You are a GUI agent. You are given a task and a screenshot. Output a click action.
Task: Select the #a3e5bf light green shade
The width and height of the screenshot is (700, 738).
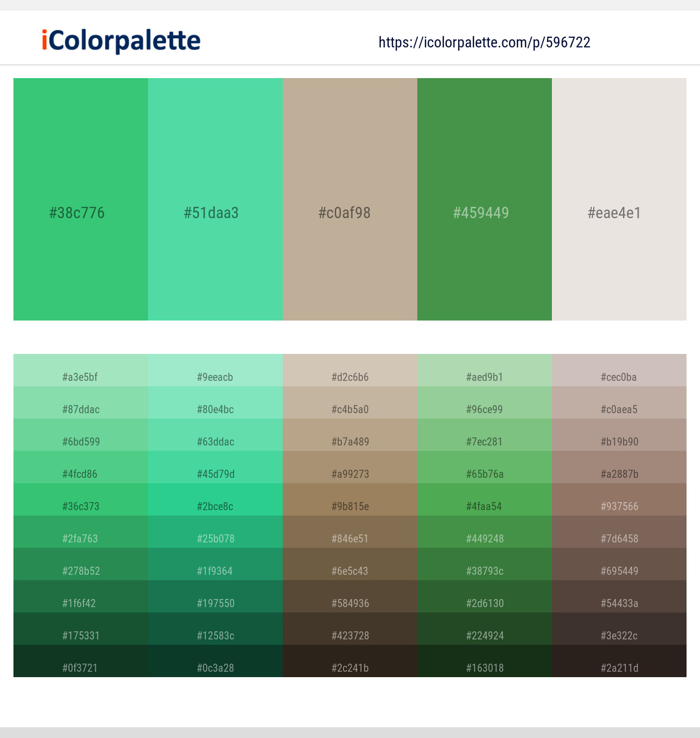[81, 371]
